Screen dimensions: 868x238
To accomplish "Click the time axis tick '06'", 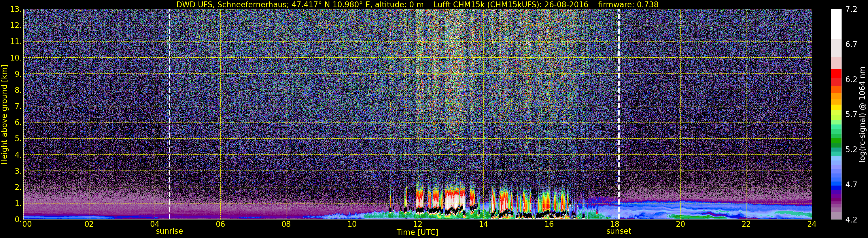I will 220,224.
